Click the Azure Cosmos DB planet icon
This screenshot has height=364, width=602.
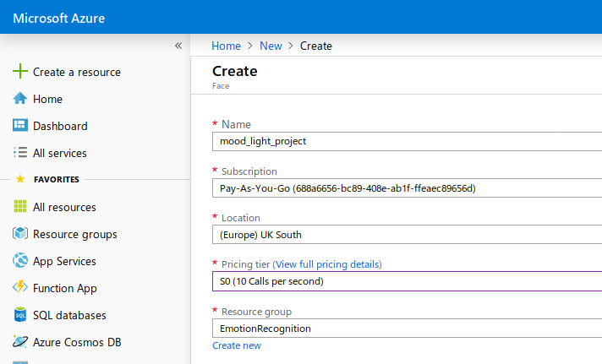pyautogui.click(x=20, y=341)
